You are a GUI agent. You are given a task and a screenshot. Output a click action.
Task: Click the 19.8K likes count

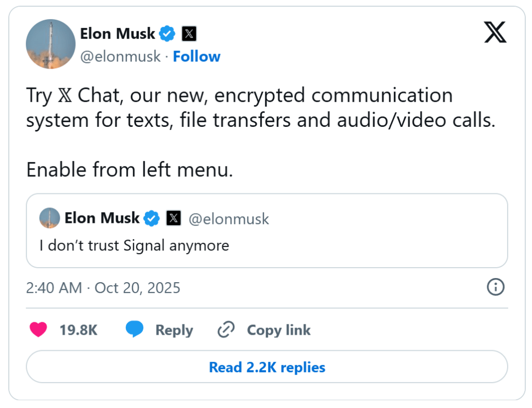(x=78, y=330)
